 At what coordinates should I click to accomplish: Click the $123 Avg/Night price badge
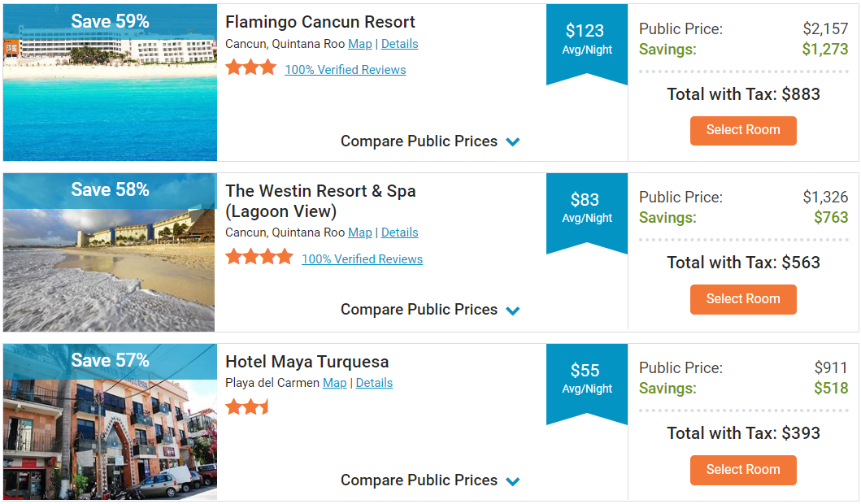[586, 40]
